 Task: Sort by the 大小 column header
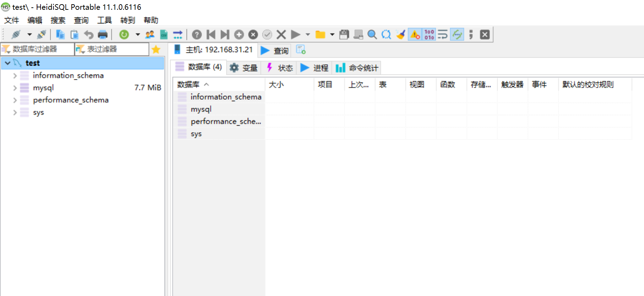[x=290, y=84]
